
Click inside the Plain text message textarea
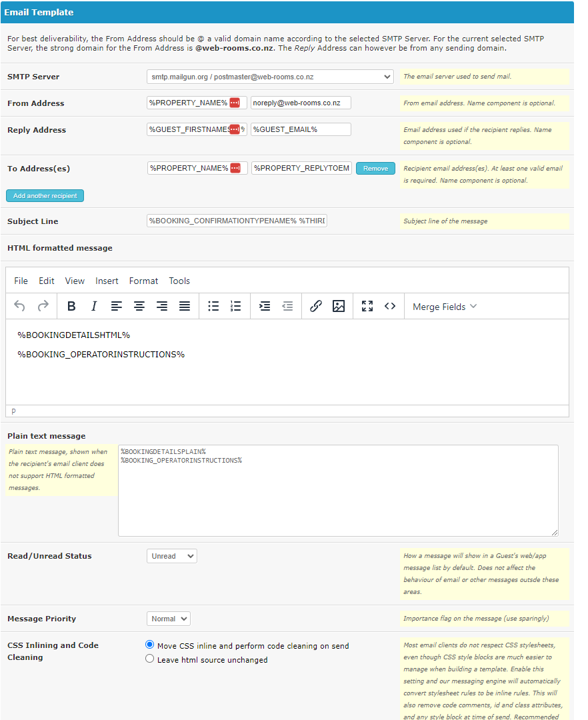point(338,491)
